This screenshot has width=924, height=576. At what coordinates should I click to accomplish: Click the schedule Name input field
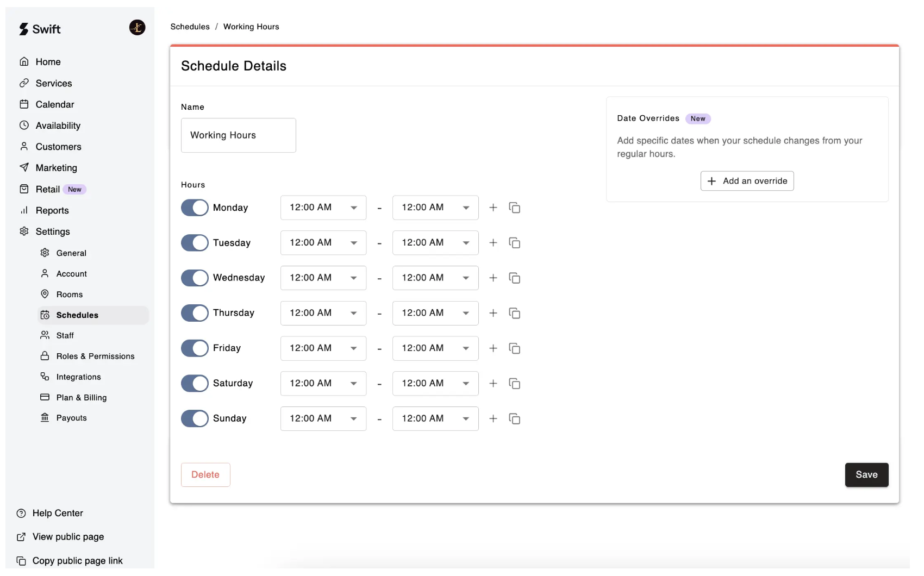tap(238, 135)
